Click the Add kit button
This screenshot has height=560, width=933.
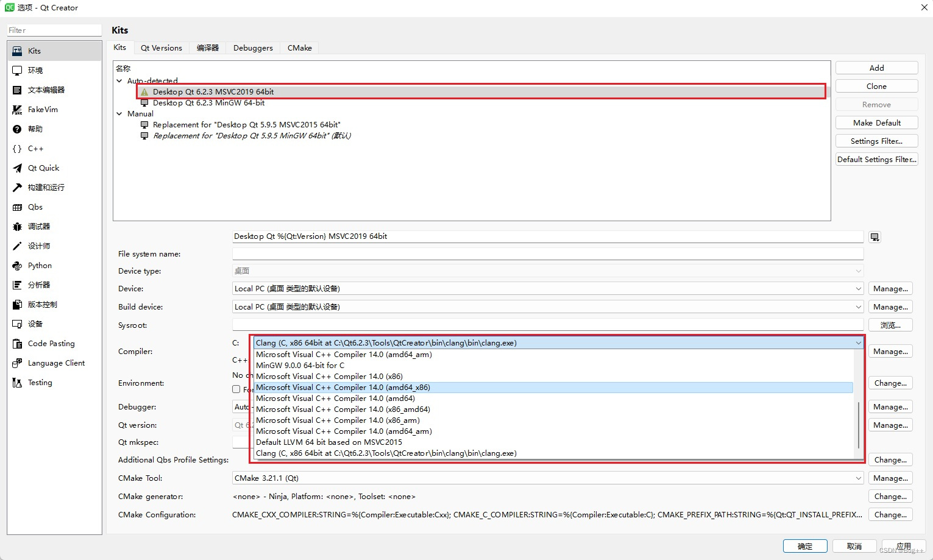(876, 68)
